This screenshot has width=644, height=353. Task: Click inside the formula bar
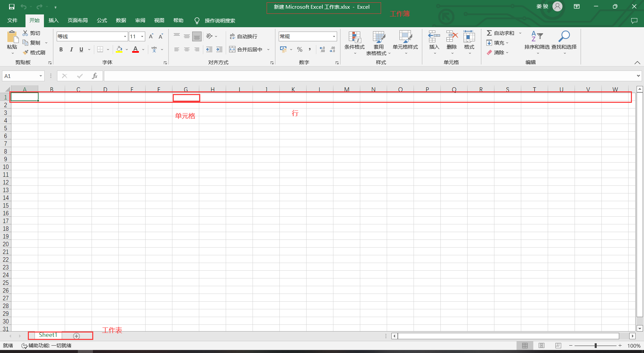tap(235, 76)
